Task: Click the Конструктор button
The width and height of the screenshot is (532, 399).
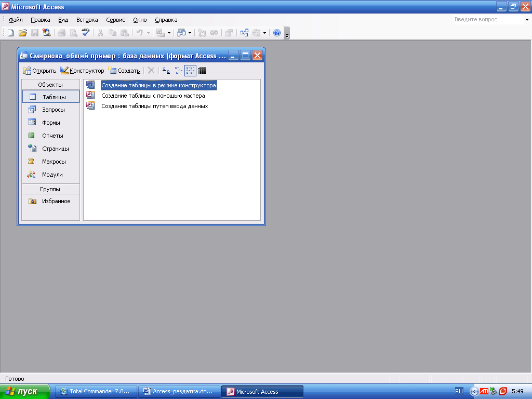Action: click(x=82, y=71)
